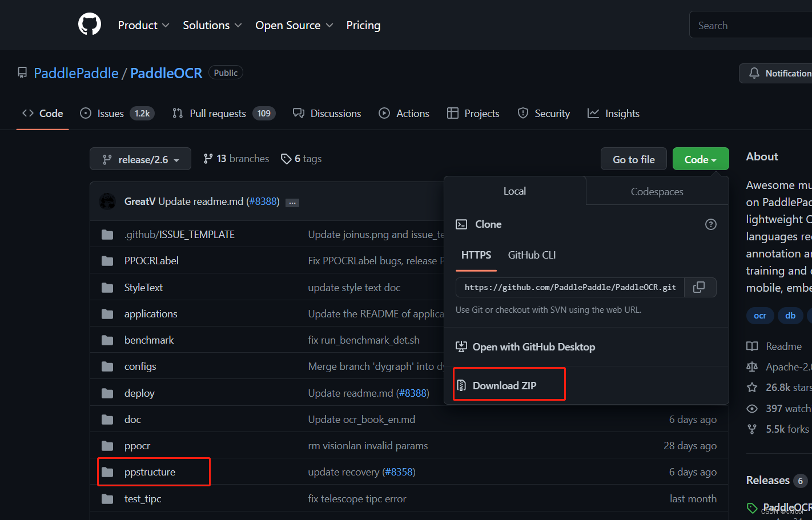Click the test_tipc folder icon

pos(107,499)
